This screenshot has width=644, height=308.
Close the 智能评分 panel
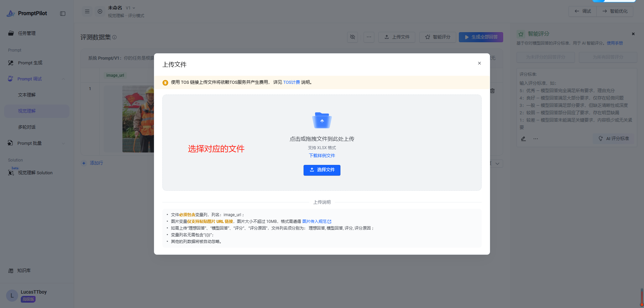tap(633, 34)
